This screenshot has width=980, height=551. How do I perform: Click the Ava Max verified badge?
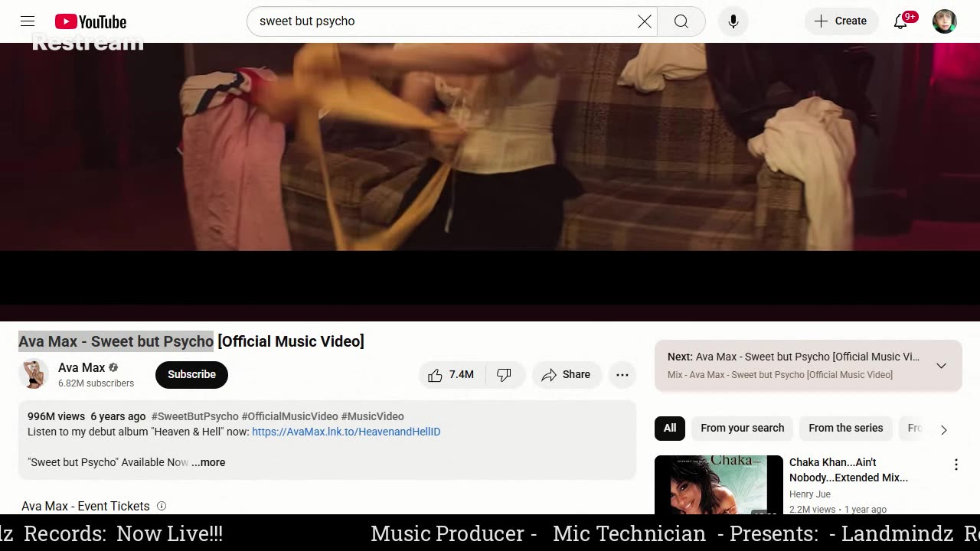(x=113, y=367)
